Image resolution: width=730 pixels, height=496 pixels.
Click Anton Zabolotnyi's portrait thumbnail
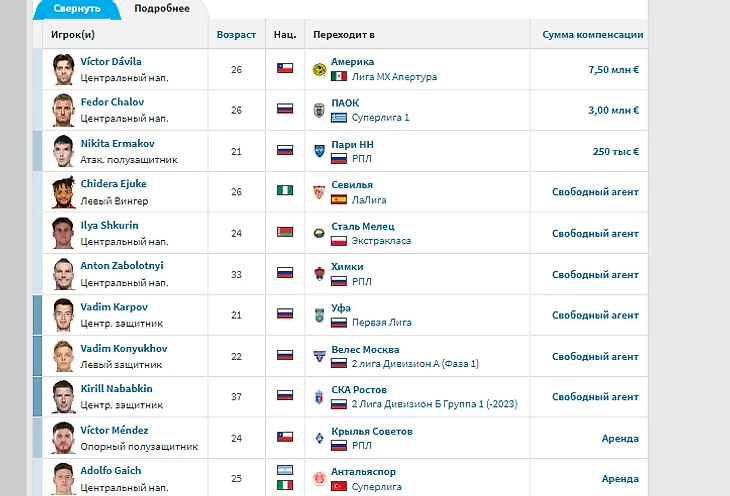click(x=64, y=273)
